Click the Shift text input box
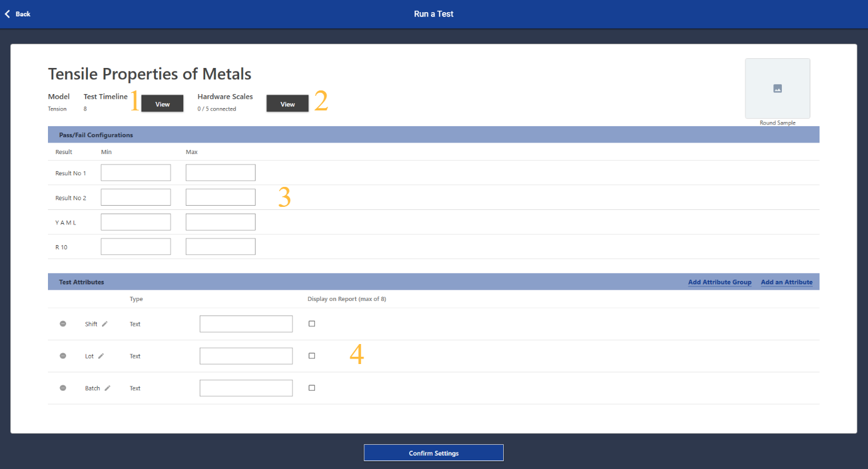 (x=246, y=324)
